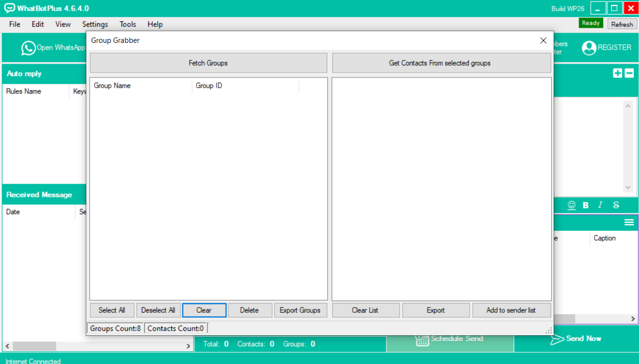Click the message box scroll down arrow
Image resolution: width=639 pixels, height=364 pixels.
point(628,188)
